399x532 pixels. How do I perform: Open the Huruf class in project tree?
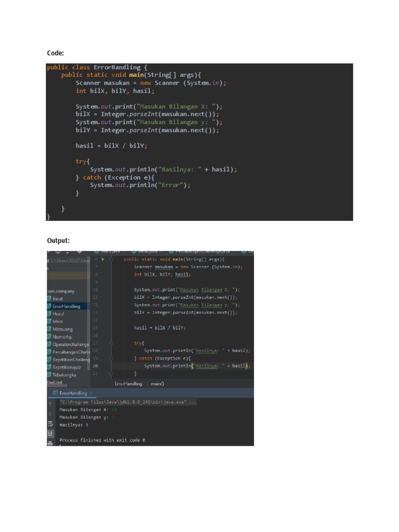[58, 314]
